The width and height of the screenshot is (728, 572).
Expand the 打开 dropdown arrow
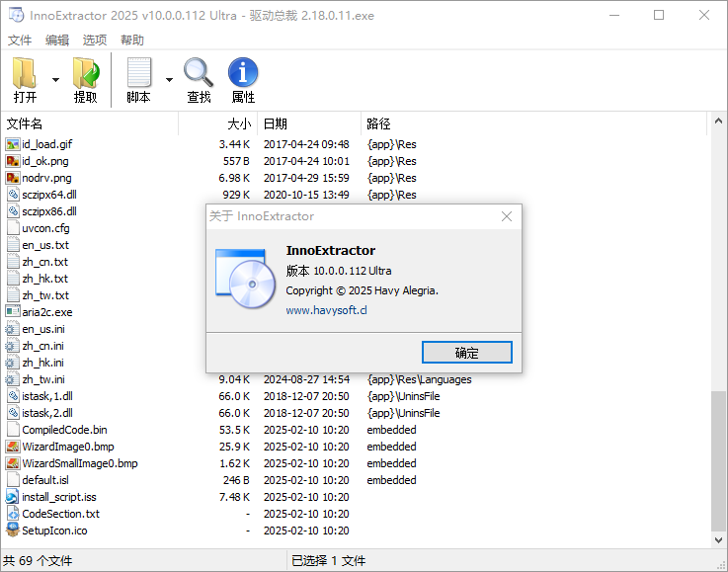pyautogui.click(x=55, y=80)
